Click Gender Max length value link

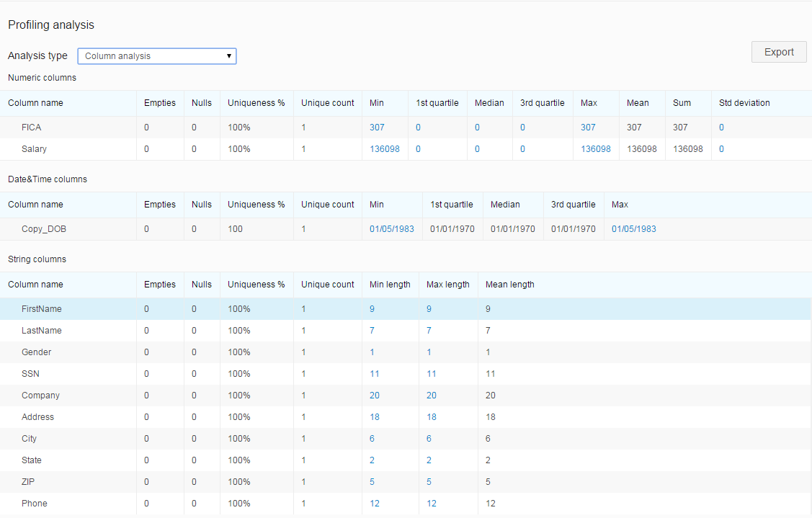coord(429,352)
